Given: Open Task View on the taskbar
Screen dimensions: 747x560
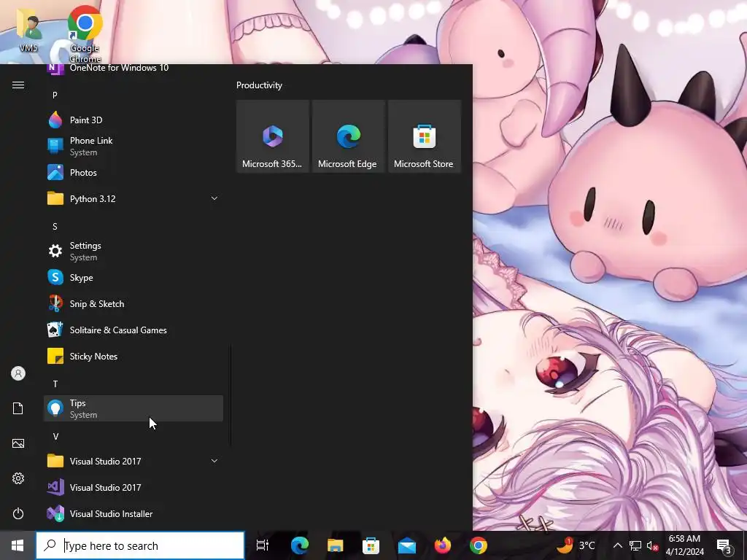Looking at the screenshot, I should pos(263,545).
